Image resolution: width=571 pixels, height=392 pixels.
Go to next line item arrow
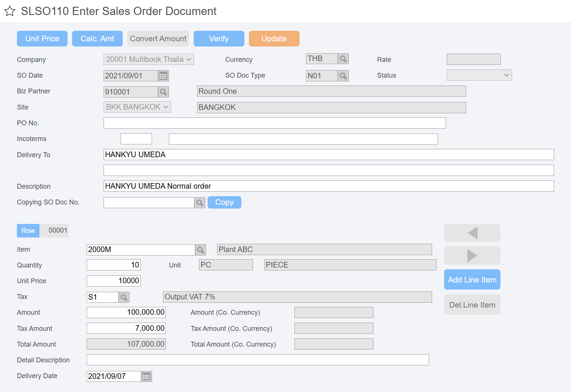(472, 256)
